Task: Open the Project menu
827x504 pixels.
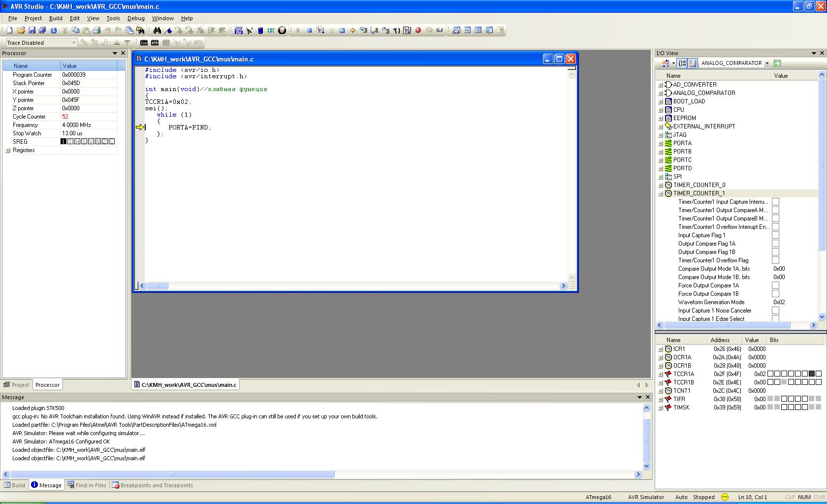Action: click(x=33, y=18)
